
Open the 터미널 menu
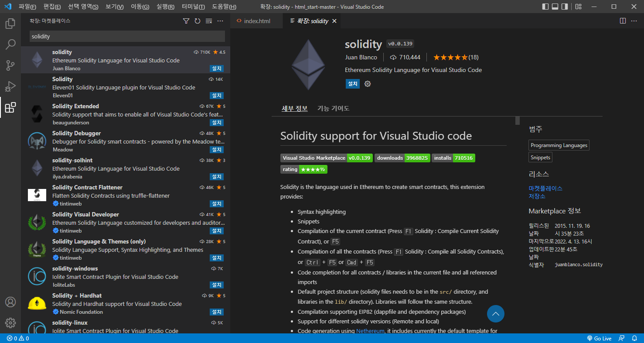tap(193, 7)
